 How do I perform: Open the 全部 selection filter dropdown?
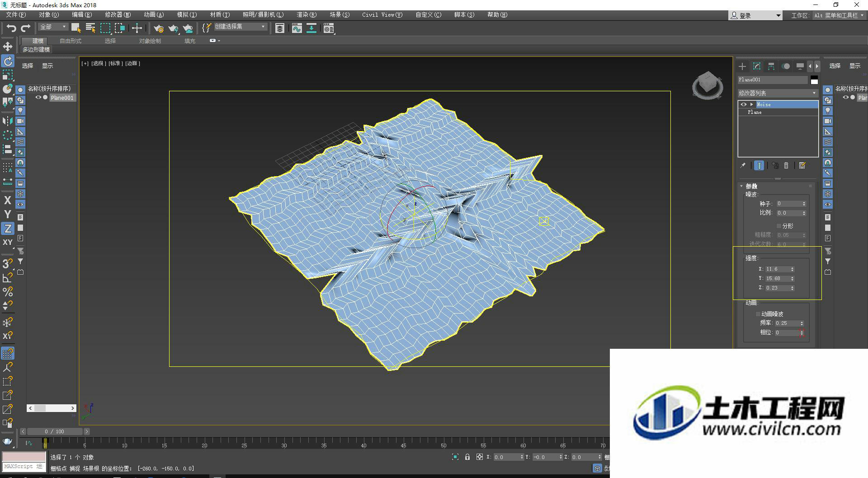click(53, 27)
